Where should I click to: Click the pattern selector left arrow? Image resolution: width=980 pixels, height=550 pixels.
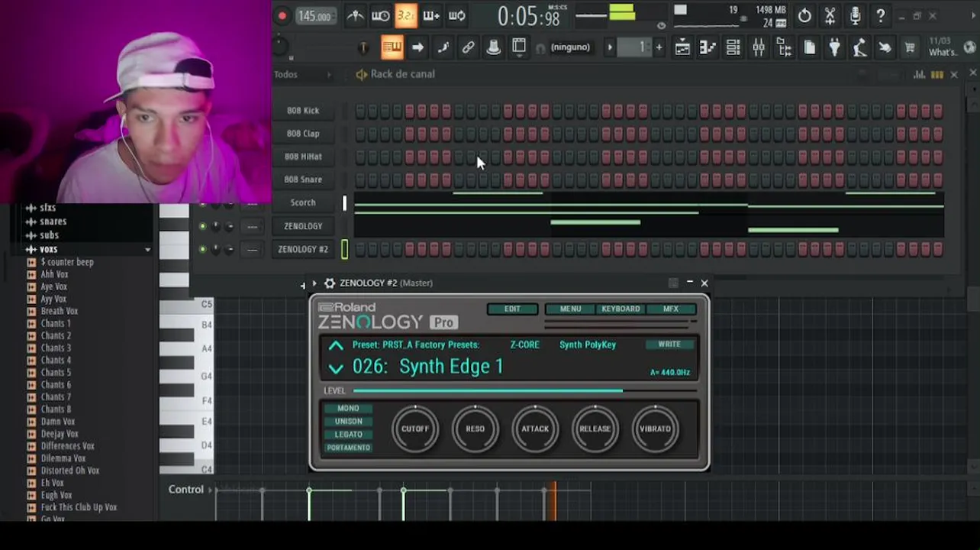tap(609, 48)
